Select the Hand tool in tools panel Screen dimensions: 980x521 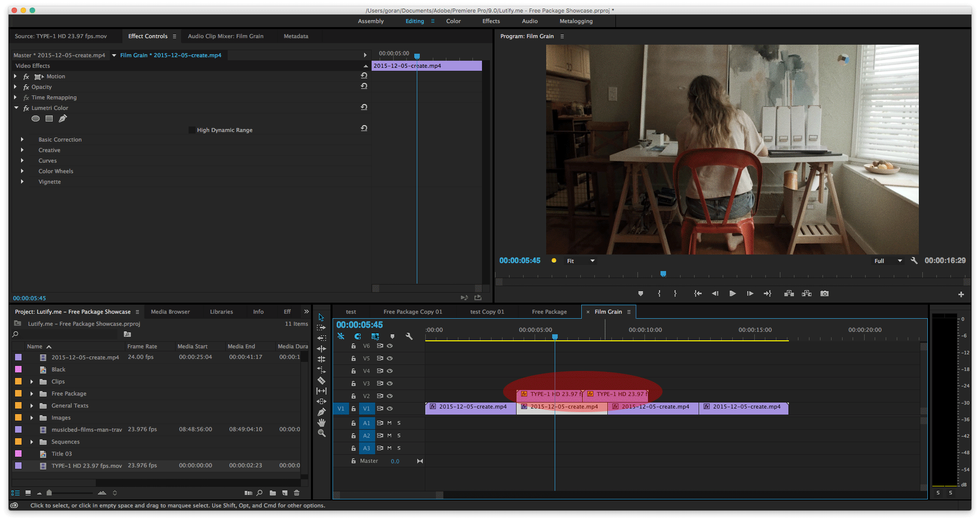pos(321,423)
